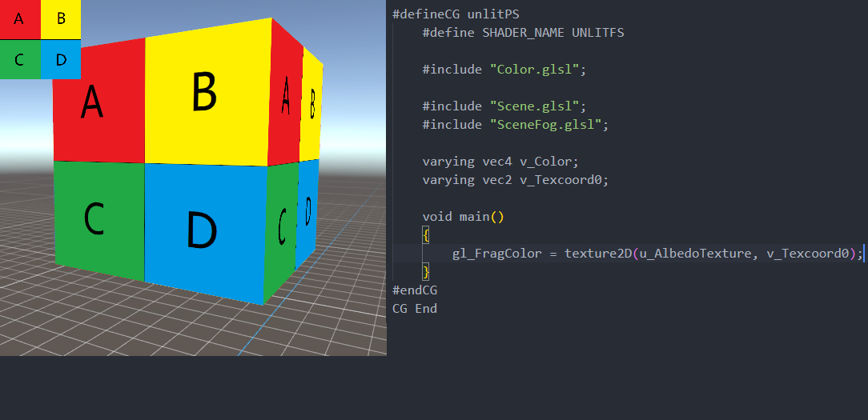Select the green C tile in the texture thumbnail
This screenshot has height=420, width=868.
tap(20, 59)
